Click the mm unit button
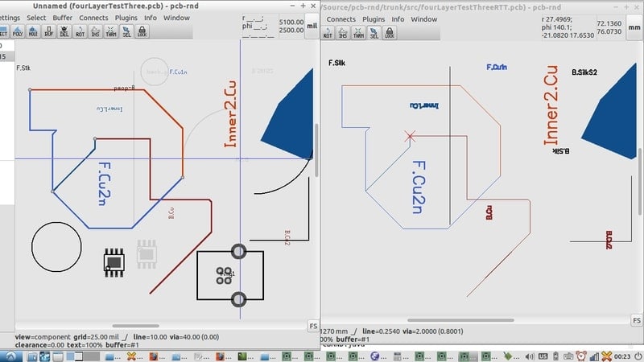Viewport: 644px width, 362px height. coord(634,27)
